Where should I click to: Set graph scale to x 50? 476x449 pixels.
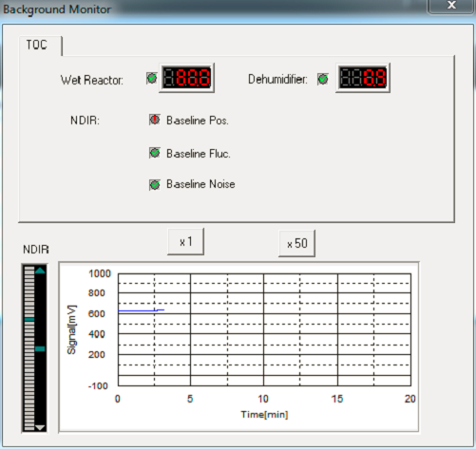tap(296, 243)
